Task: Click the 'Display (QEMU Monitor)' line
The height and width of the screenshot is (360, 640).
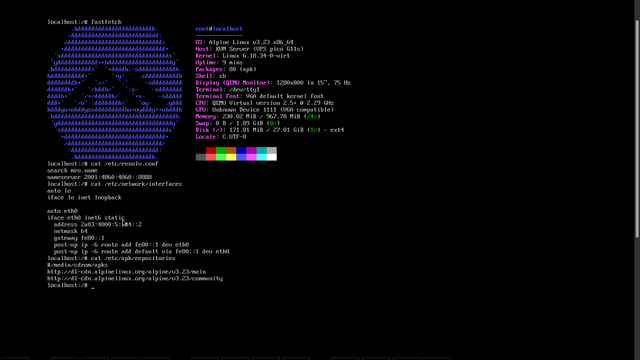Action: coord(273,83)
